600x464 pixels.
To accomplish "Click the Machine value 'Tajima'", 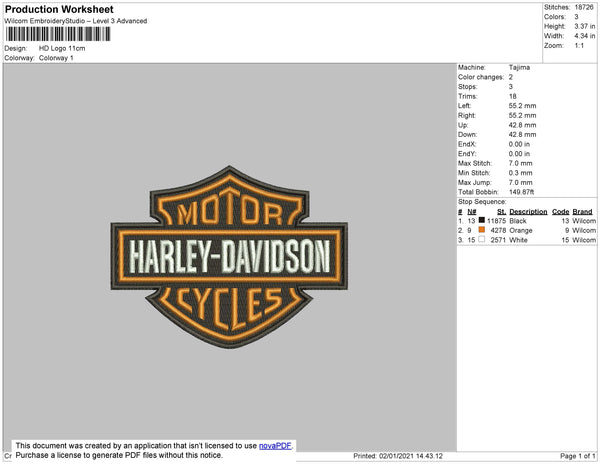I will click(519, 67).
